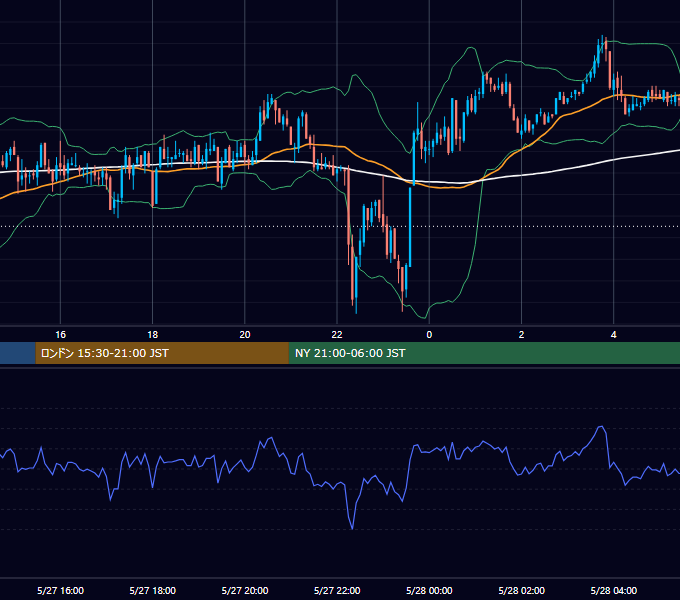Click the blue session bar before ロンドン
680x600 pixels.
click(17, 353)
